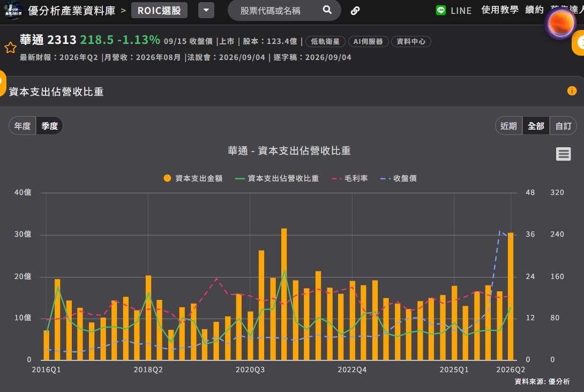Open 使用教學 menu item
Image resolution: width=584 pixels, height=392 pixels.
tap(500, 10)
